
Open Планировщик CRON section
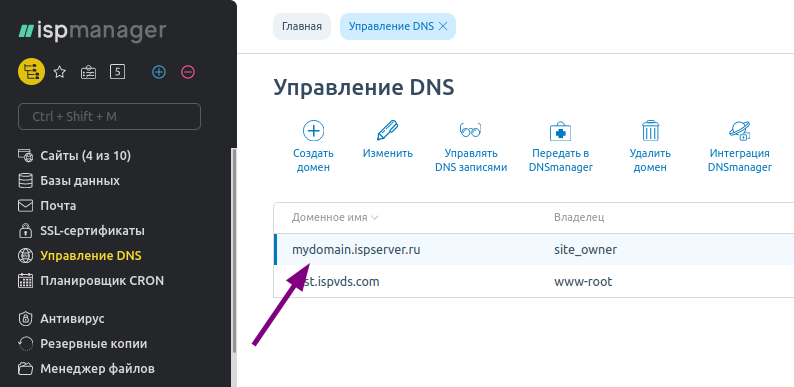[102, 281]
